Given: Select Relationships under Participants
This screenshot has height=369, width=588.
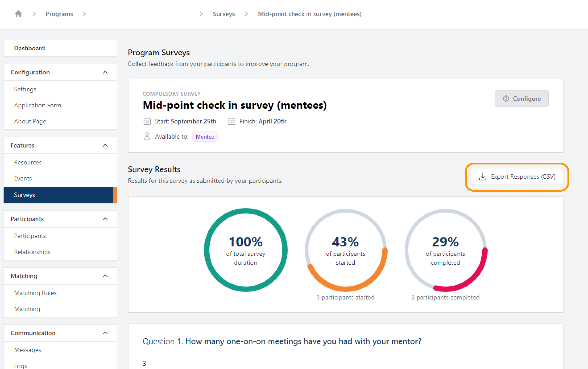Looking at the screenshot, I should pos(32,252).
